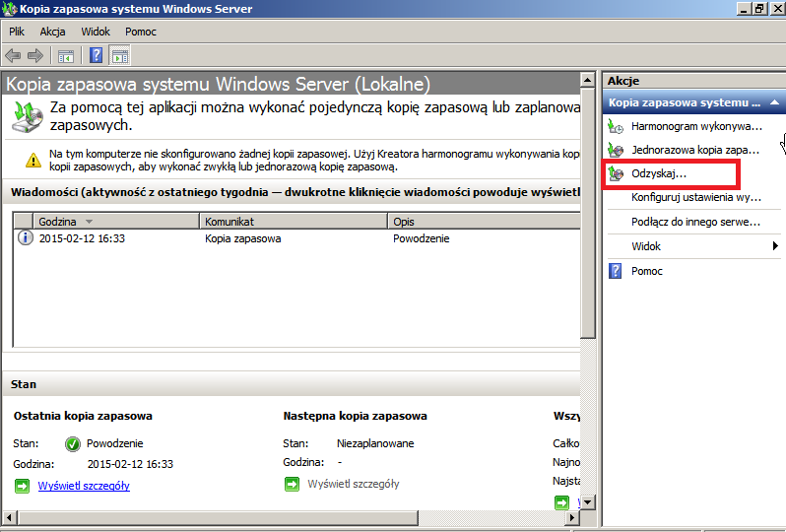Image resolution: width=786 pixels, height=532 pixels.
Task: Expand the Widok submenu arrow in Akcje
Action: 775,245
